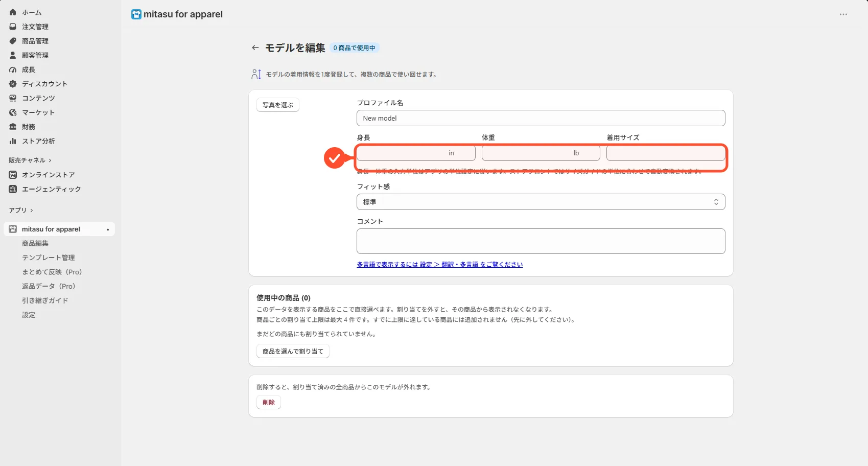Image resolution: width=868 pixels, height=466 pixels.
Task: Click the 写真を選ぶ button
Action: 278,105
